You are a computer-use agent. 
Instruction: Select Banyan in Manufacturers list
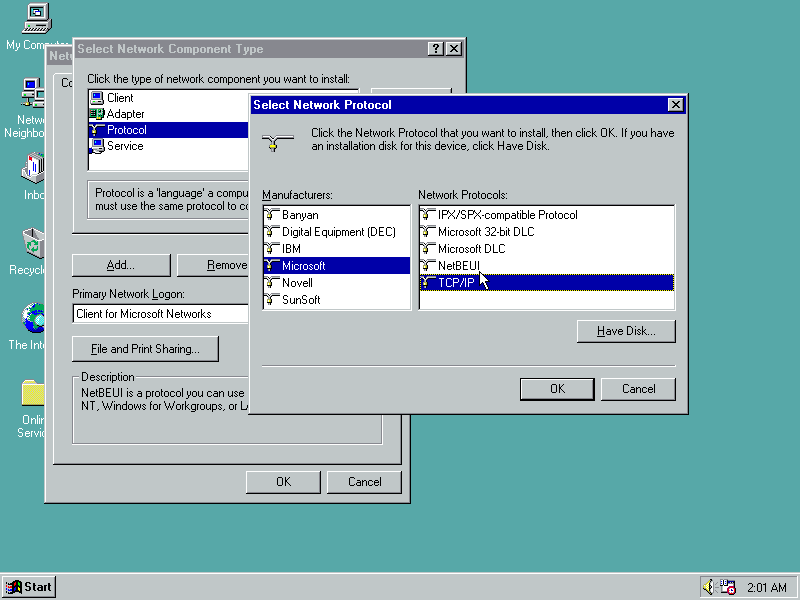pyautogui.click(x=300, y=215)
